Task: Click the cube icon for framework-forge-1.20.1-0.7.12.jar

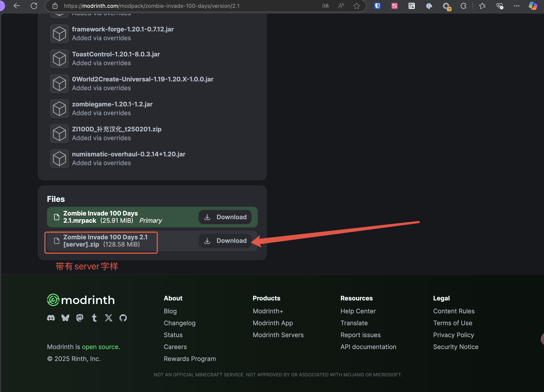Action: [59, 34]
